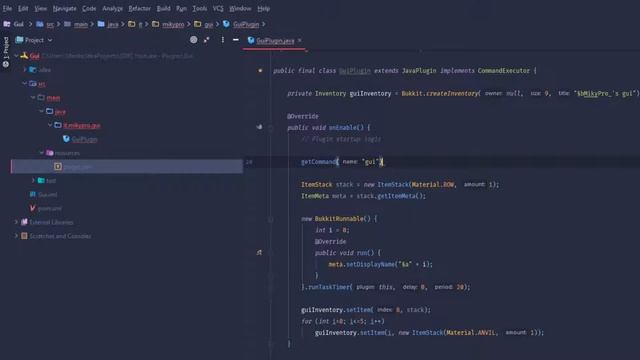This screenshot has height=360, width=640.
Task: Click on the getCommand line in editor
Action: tap(342, 162)
